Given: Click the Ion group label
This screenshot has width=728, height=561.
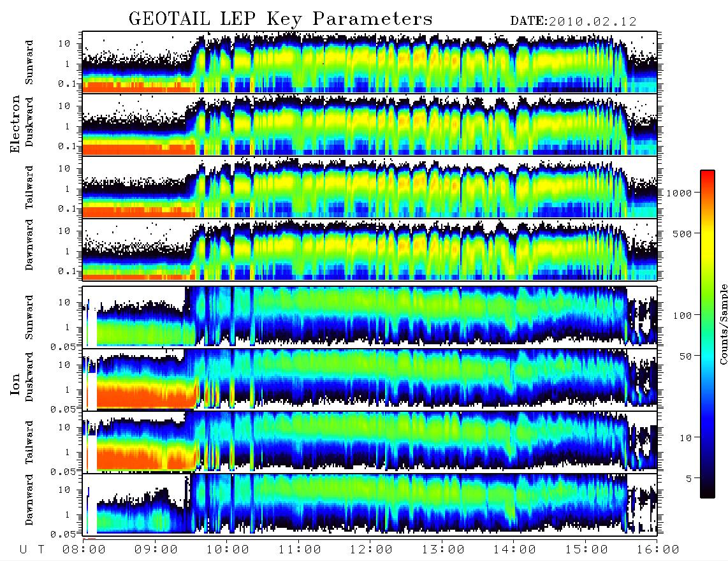Looking at the screenshot, I should [x=15, y=384].
